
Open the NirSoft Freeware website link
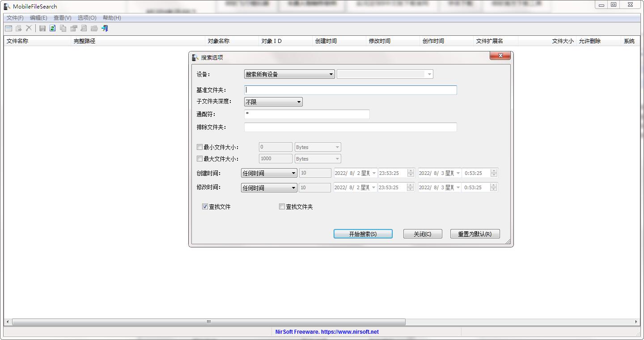click(x=327, y=332)
